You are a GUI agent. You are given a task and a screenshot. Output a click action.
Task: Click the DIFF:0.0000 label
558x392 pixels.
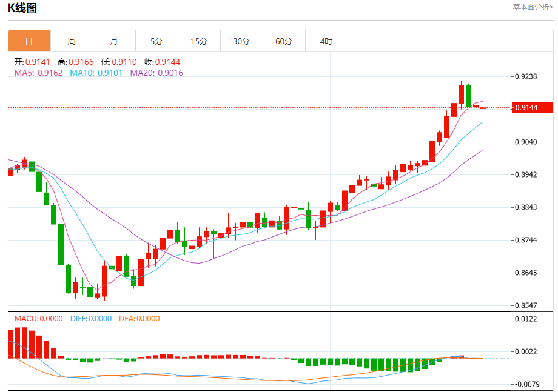point(91,319)
